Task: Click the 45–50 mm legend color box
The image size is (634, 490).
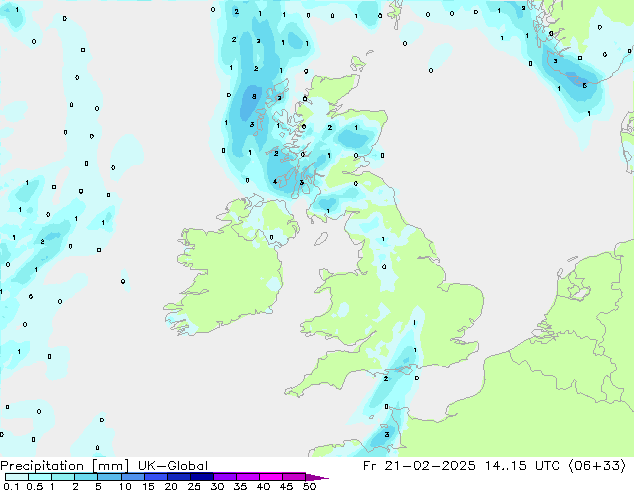Action: coord(294,477)
